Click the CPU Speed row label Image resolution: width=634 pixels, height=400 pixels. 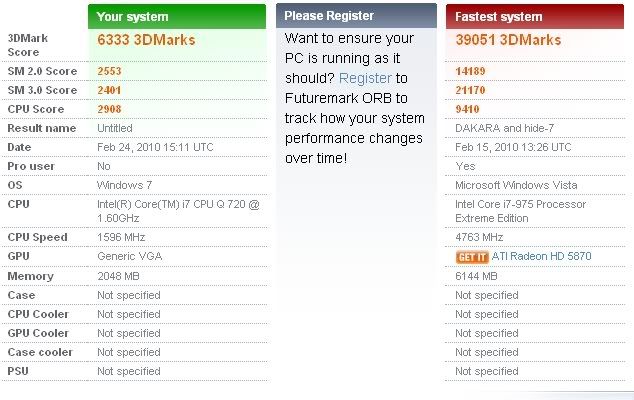pos(37,237)
